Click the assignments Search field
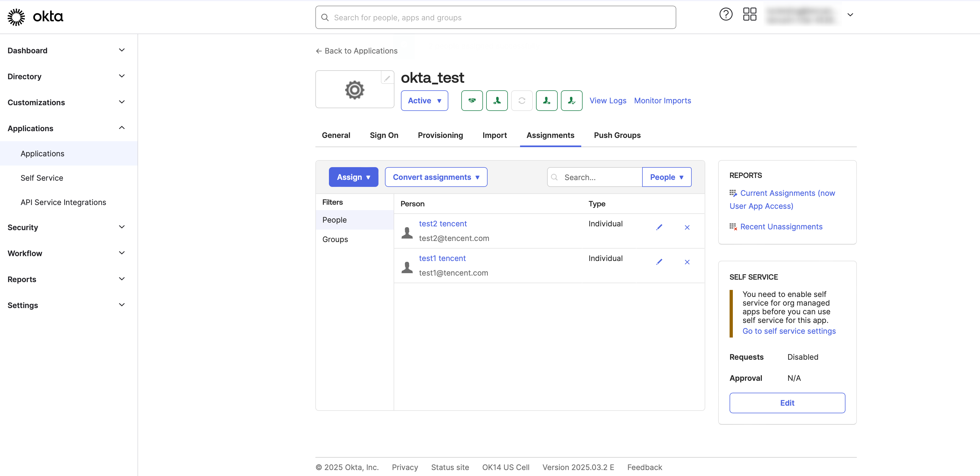 pyautogui.click(x=599, y=177)
